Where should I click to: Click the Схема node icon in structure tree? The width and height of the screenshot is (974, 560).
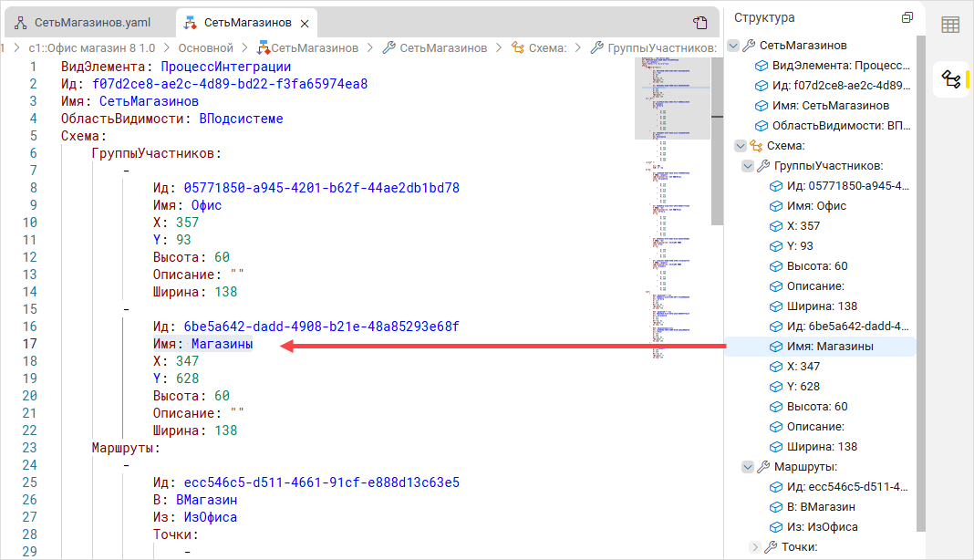tap(755, 146)
